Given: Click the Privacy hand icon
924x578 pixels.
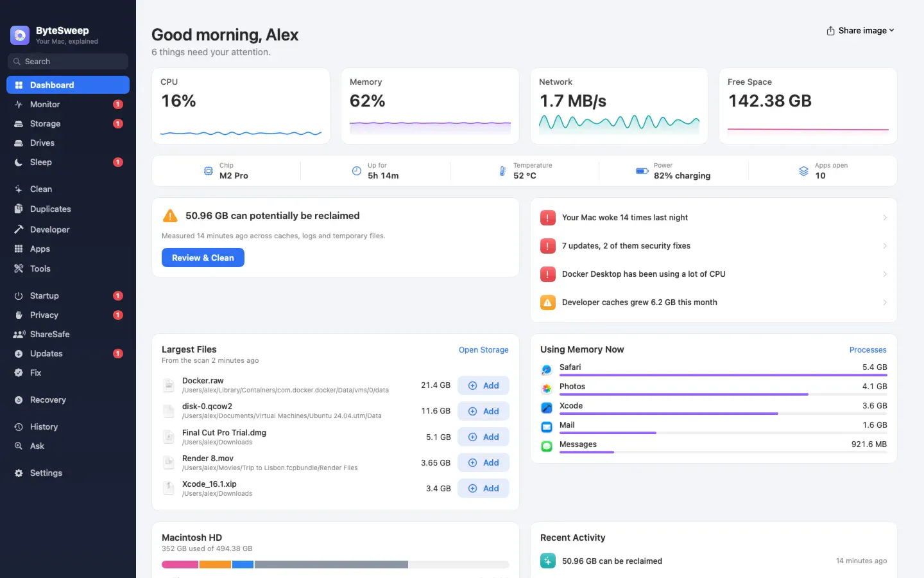Looking at the screenshot, I should [19, 315].
